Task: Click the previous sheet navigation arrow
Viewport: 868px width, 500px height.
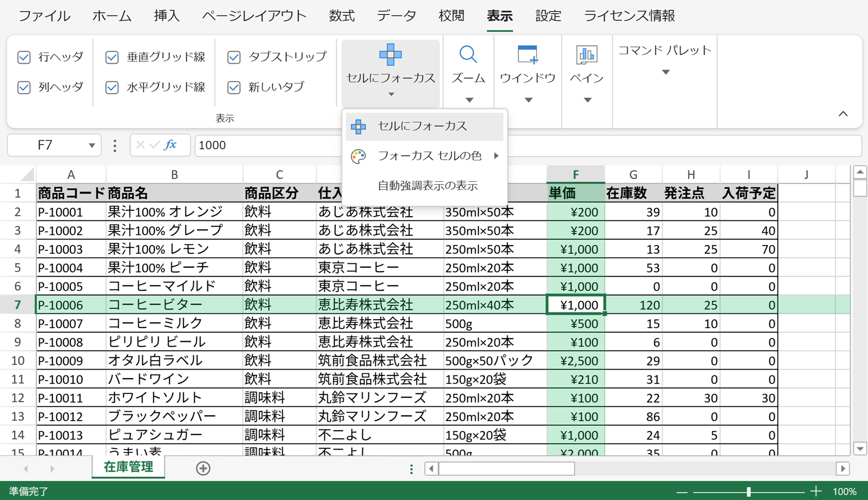Action: [26, 468]
